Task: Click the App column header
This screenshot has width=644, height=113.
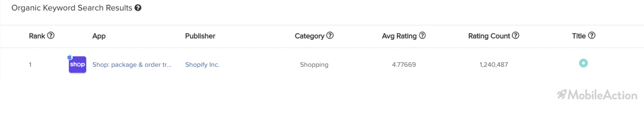Action: coord(99,36)
